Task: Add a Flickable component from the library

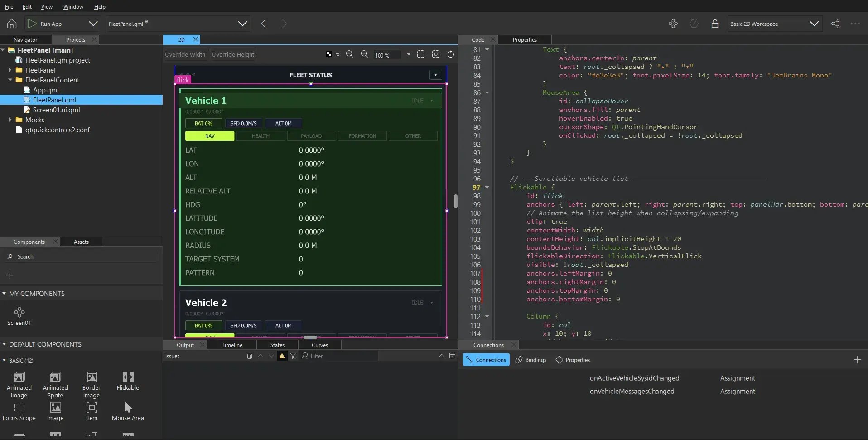Action: (128, 381)
